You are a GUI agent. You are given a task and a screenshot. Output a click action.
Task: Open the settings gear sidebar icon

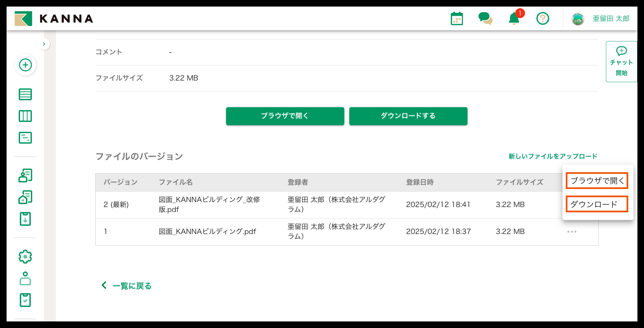coord(25,257)
